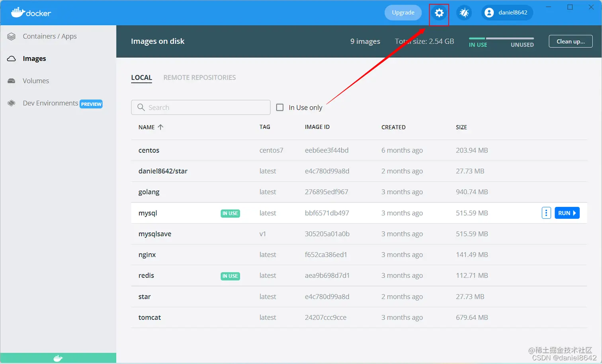Screen dimensions: 602x364
Task: Select the nginx image name
Action: 147,255
